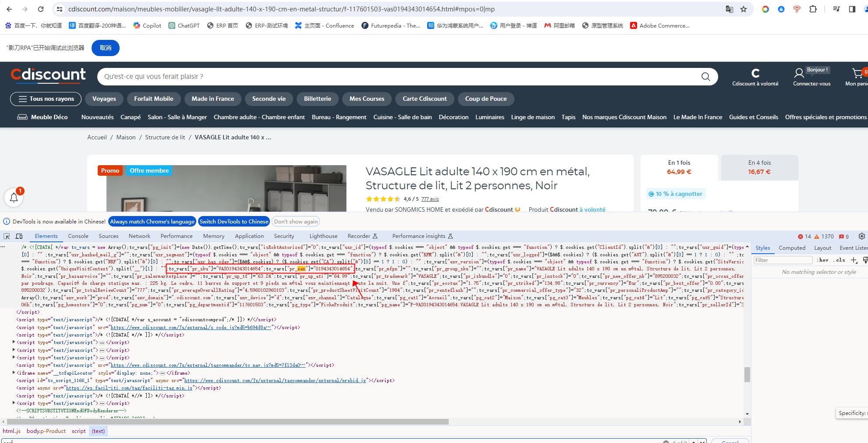Add a new style rule with plus
868x443 pixels.
(854, 260)
